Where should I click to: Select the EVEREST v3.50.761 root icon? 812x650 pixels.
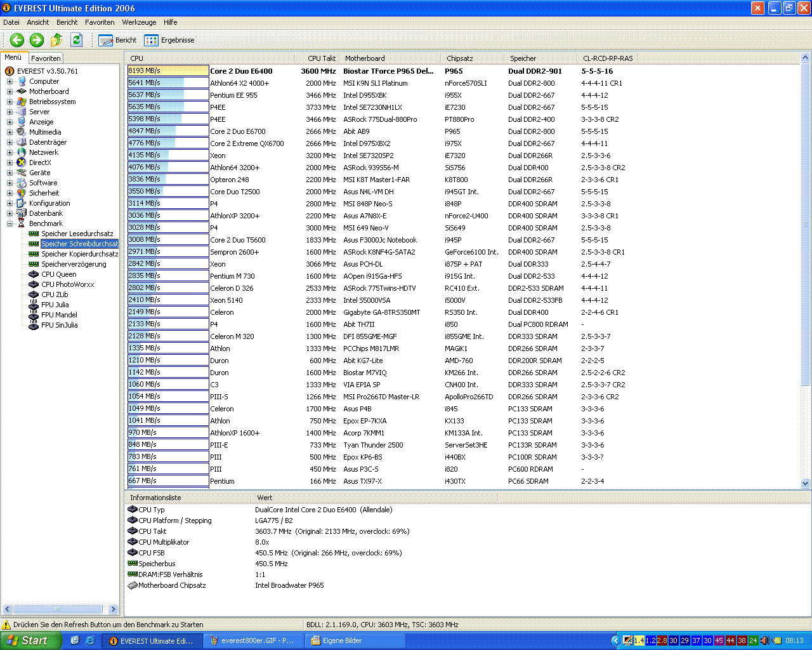pos(10,71)
